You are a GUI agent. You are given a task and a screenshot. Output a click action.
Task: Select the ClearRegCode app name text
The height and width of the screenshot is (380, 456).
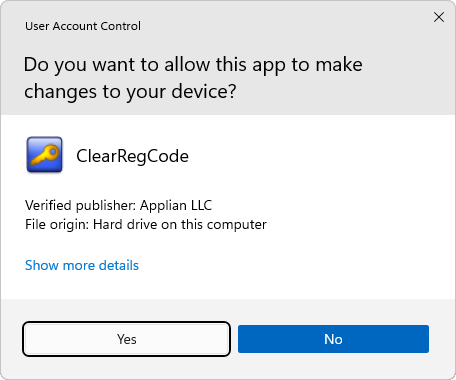[x=132, y=156]
